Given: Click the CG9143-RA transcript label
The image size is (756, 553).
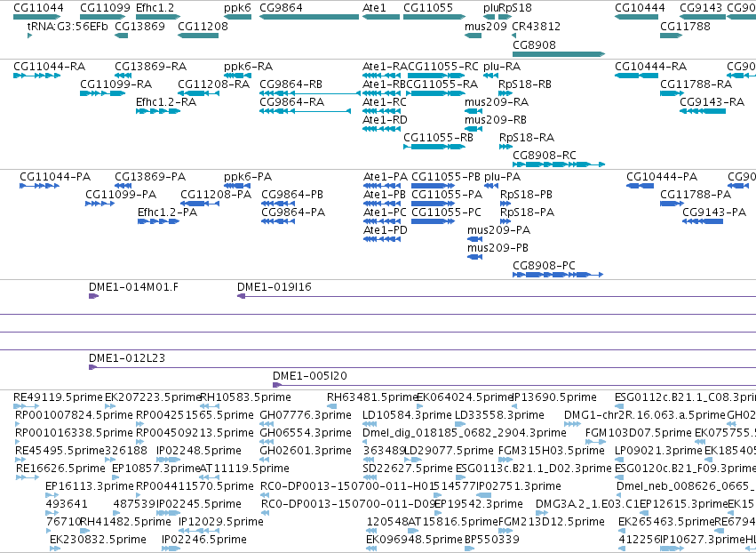Looking at the screenshot, I should tap(712, 102).
